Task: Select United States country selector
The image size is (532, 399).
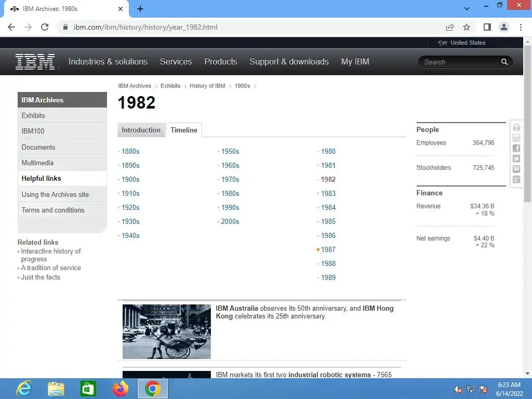Action: [x=462, y=43]
